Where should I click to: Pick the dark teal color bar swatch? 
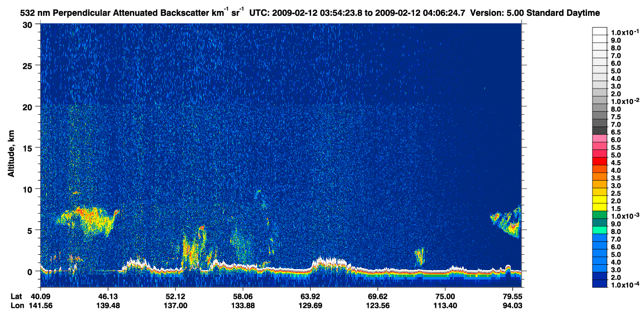point(599,223)
